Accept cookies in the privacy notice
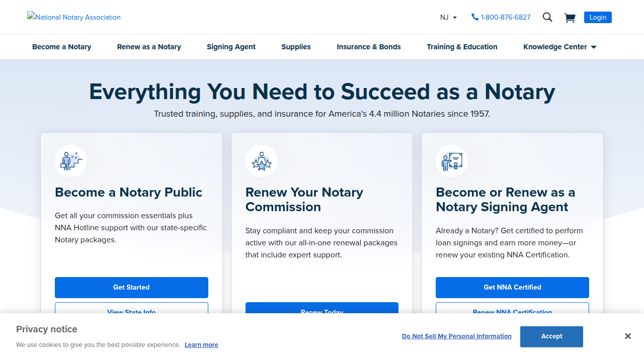 pyautogui.click(x=551, y=336)
